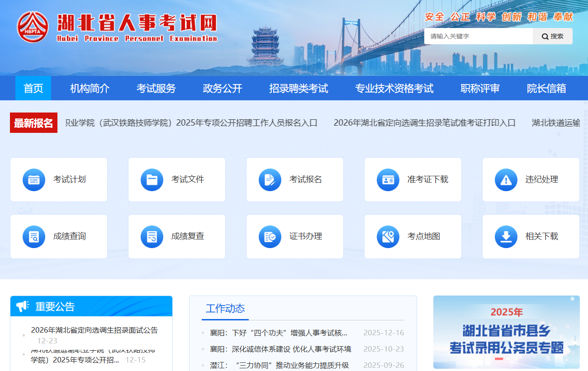Click the 考点地图 map pin icon
Screen dimensions: 588x371
pyautogui.click(x=388, y=237)
